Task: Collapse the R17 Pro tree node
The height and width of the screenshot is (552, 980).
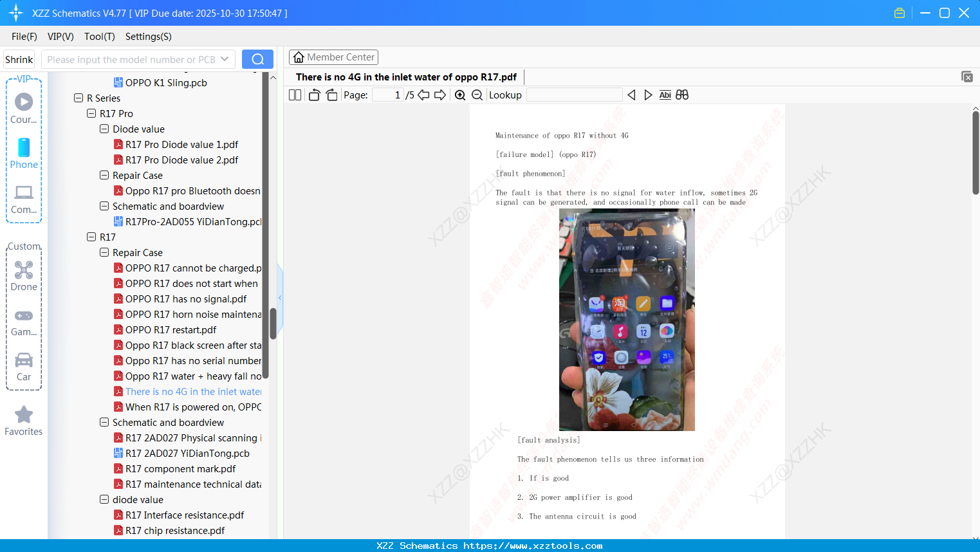Action: click(x=91, y=113)
